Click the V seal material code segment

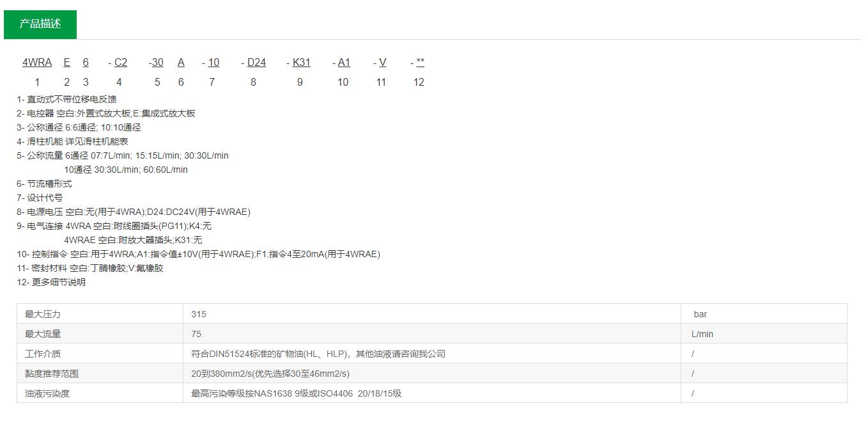(x=382, y=63)
